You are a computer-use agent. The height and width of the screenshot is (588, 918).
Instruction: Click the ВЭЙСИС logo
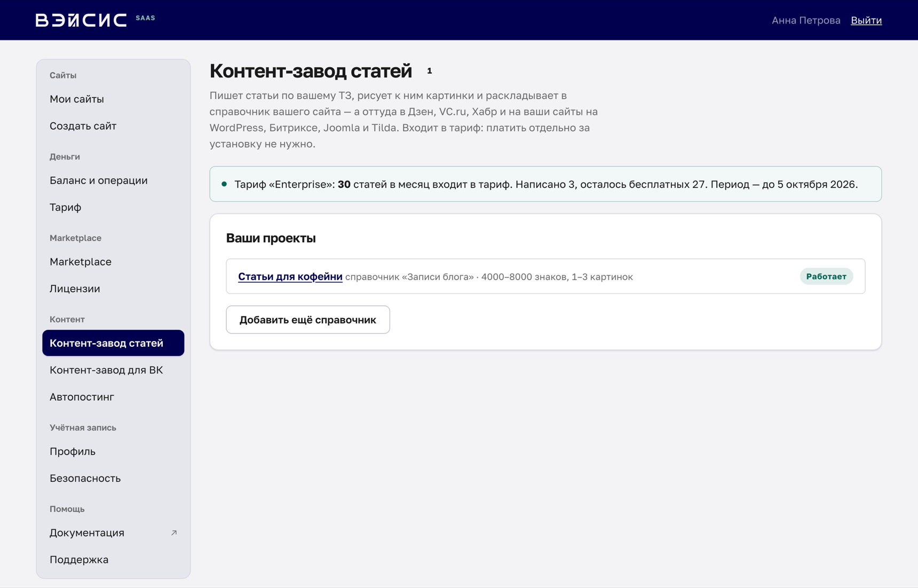81,20
